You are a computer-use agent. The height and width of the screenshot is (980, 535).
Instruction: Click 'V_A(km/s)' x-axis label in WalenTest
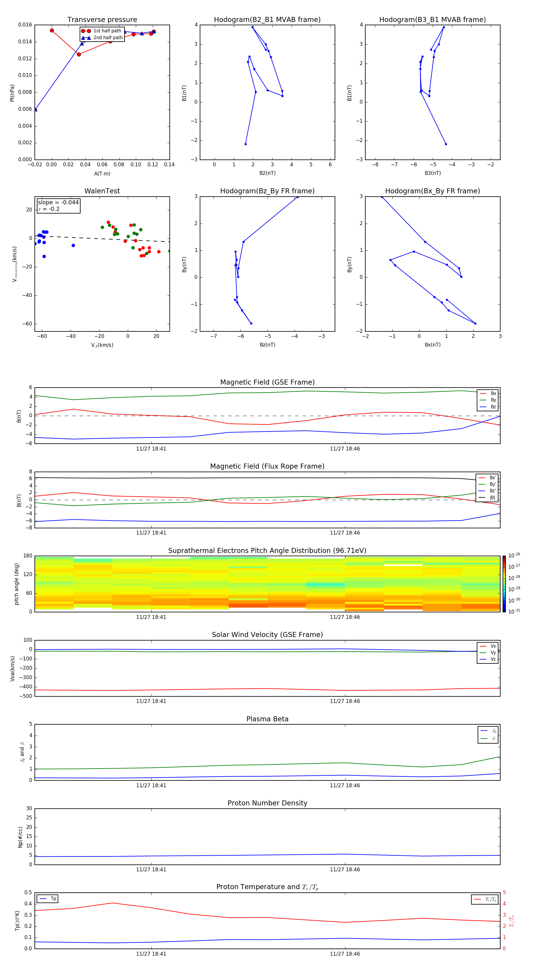102,345
